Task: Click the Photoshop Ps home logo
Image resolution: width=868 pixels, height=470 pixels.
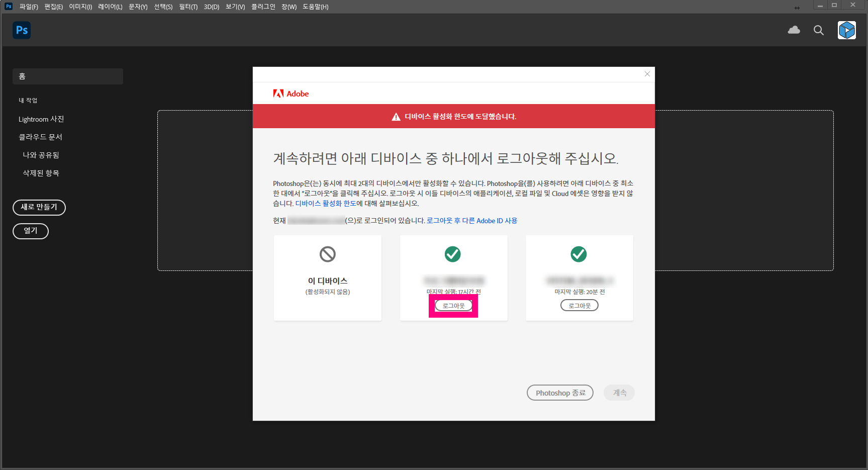Action: pos(22,30)
